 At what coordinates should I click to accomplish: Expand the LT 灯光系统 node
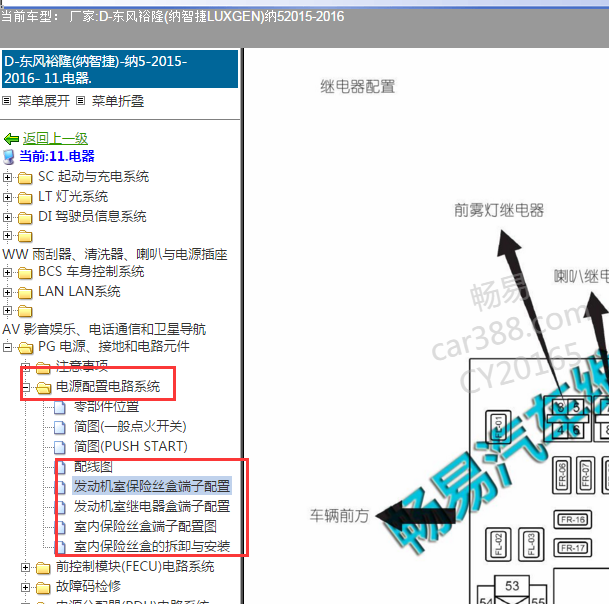[x=7, y=197]
